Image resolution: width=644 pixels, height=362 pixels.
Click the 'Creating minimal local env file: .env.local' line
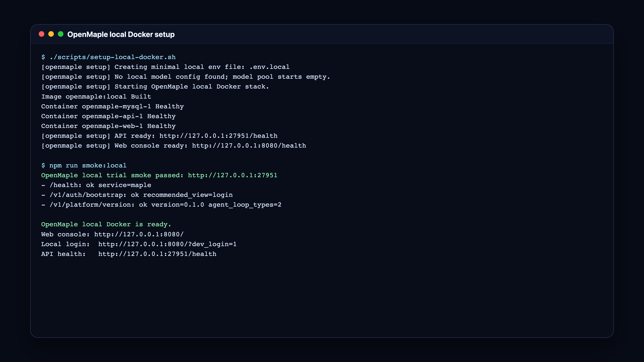coord(166,67)
